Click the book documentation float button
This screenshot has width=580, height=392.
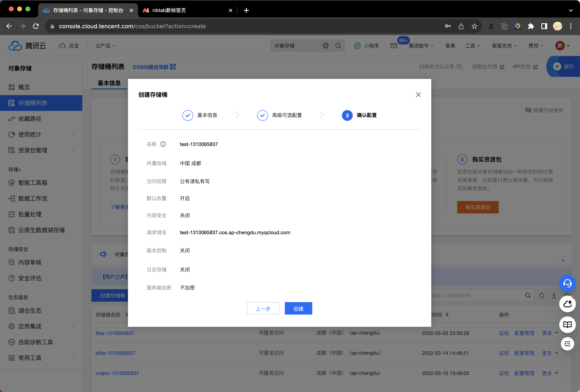pyautogui.click(x=567, y=325)
